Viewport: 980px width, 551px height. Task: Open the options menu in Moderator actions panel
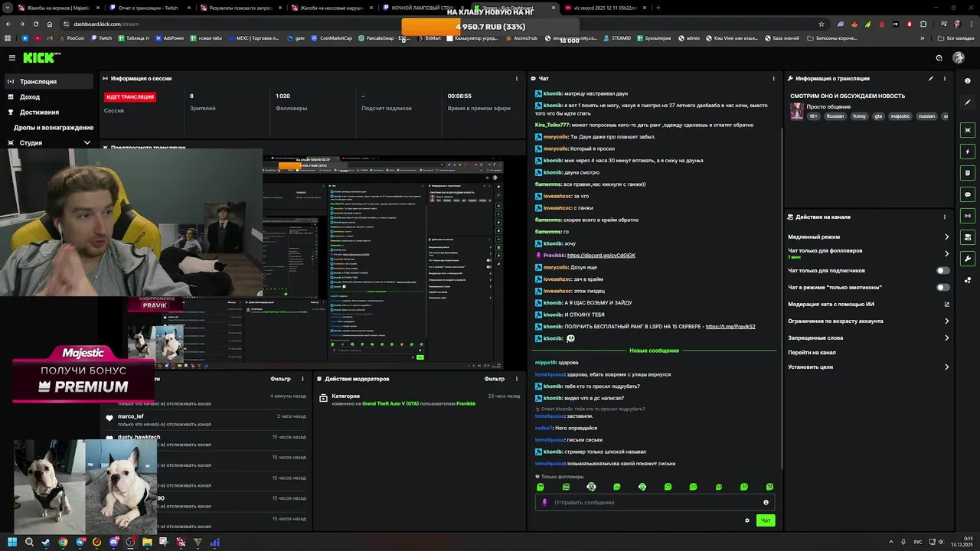(515, 379)
